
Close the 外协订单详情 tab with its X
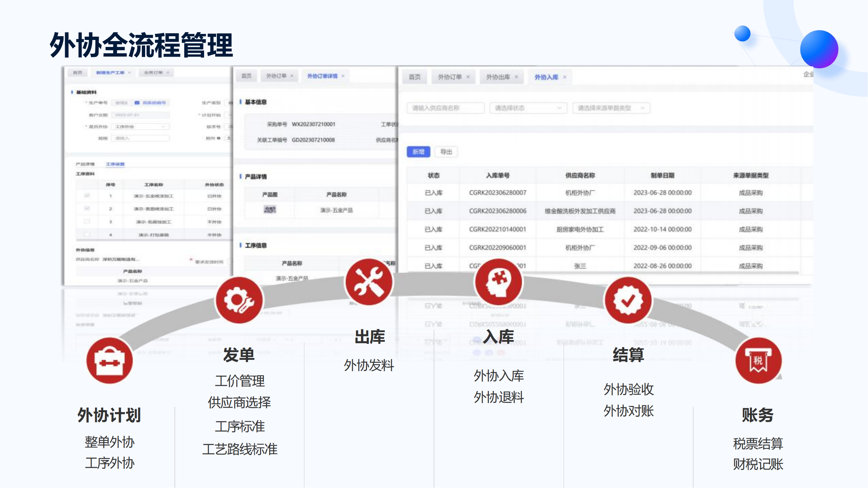click(x=343, y=76)
